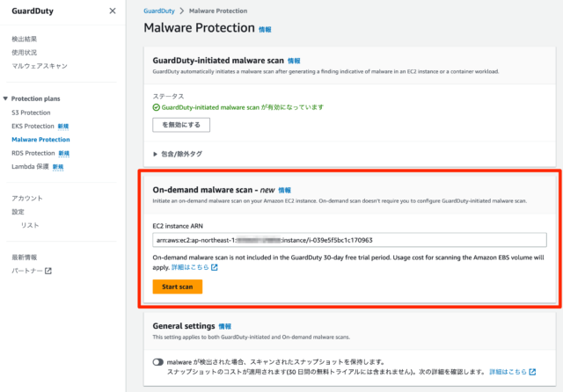This screenshot has width=563, height=392.
Task: Open 情報 link beside Malware Protection title
Action: pyautogui.click(x=265, y=29)
